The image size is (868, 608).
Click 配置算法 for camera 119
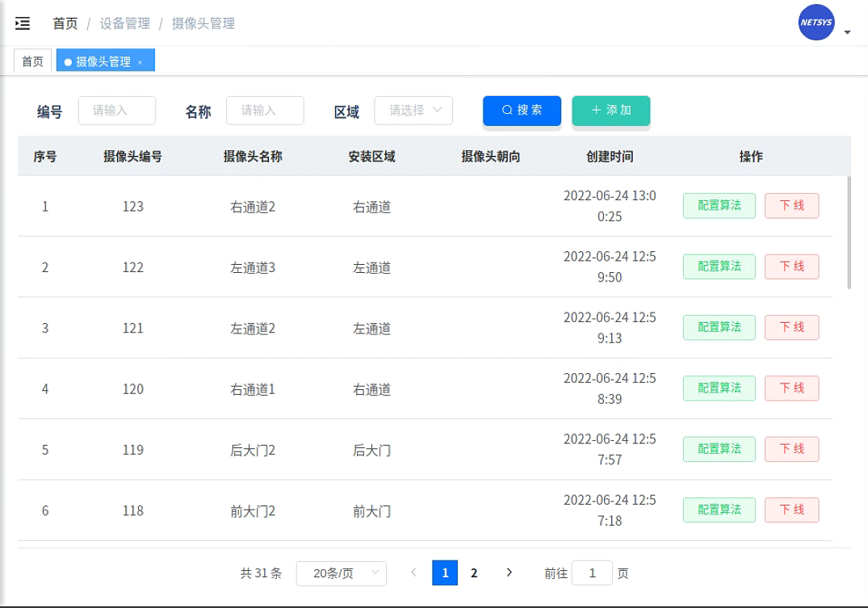pyautogui.click(x=719, y=449)
